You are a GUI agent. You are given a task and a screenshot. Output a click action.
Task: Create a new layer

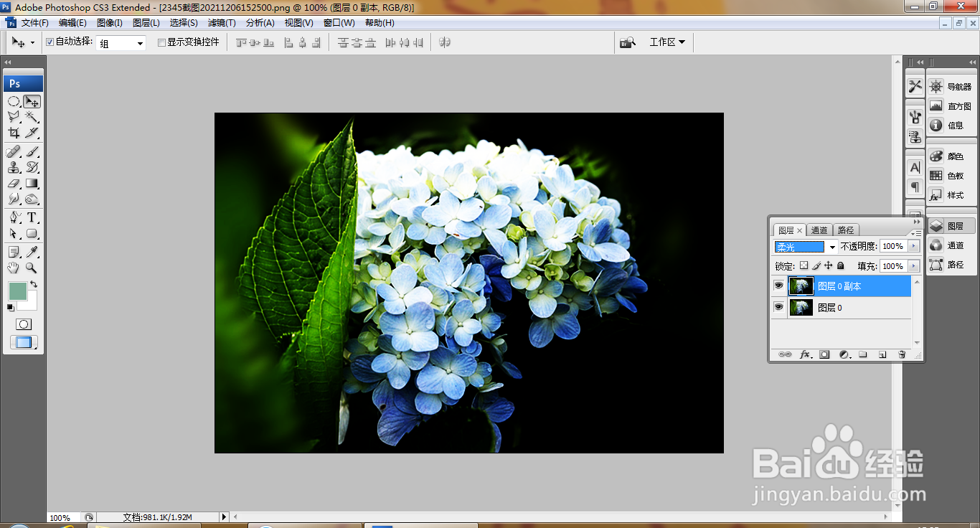tap(882, 354)
